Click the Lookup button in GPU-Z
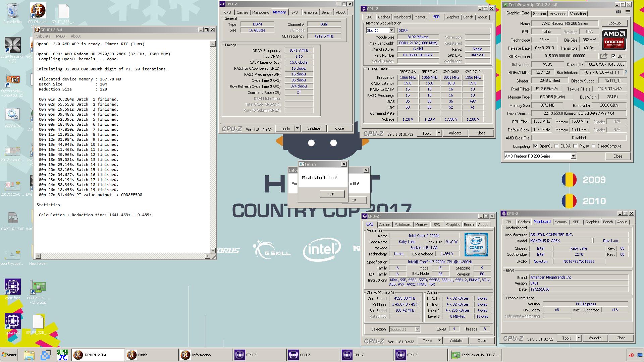 [x=614, y=23]
